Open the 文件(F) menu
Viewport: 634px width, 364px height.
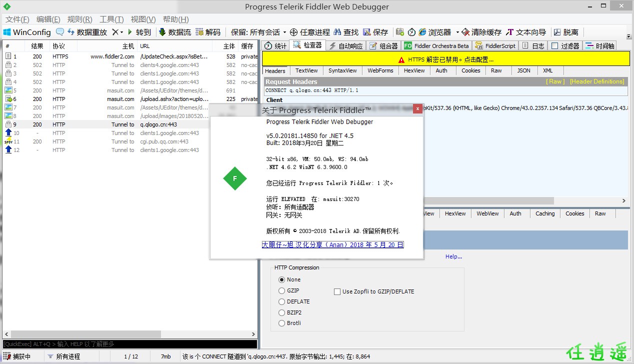pyautogui.click(x=17, y=19)
